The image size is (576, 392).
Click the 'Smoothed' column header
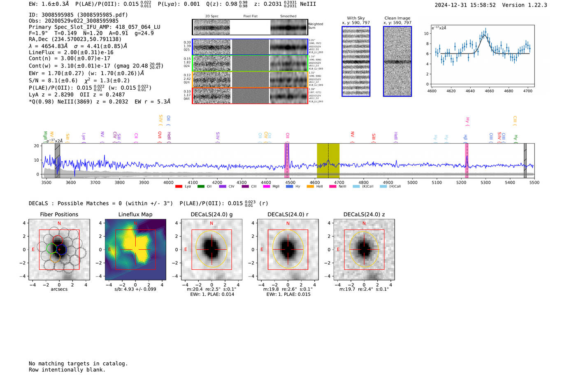click(x=288, y=16)
